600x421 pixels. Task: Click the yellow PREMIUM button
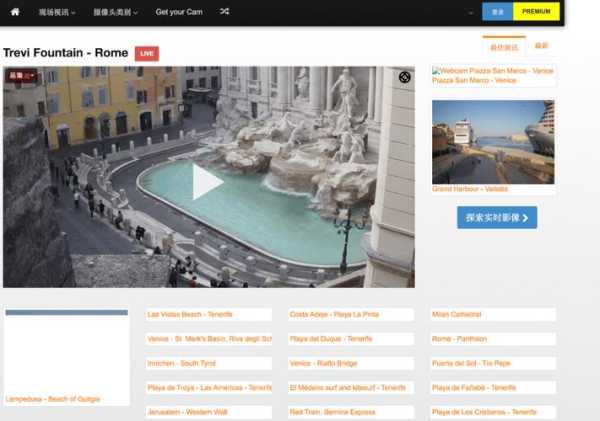[536, 12]
